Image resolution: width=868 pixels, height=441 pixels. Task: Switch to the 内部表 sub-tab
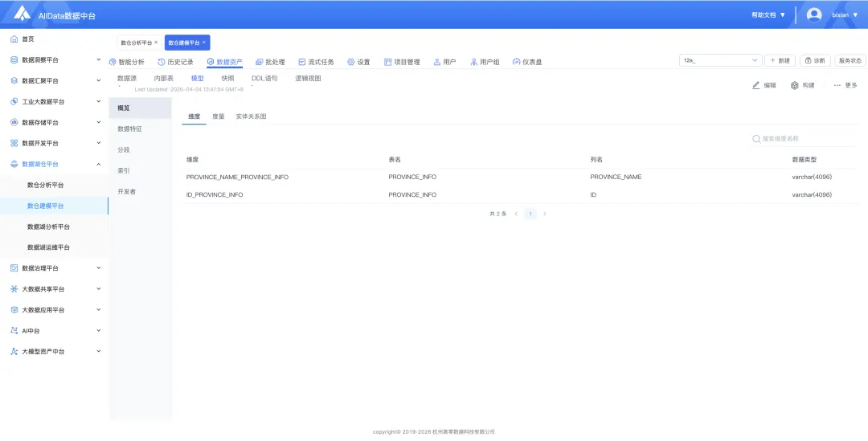(x=164, y=79)
